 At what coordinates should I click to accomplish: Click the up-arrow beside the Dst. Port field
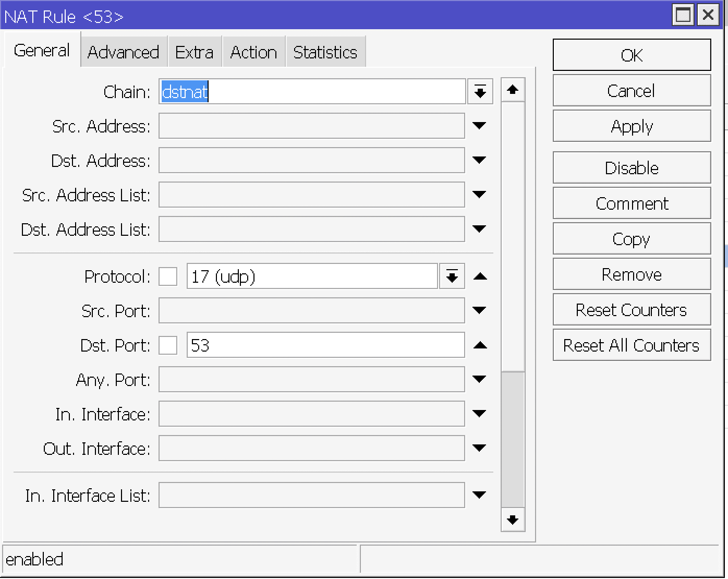(480, 345)
